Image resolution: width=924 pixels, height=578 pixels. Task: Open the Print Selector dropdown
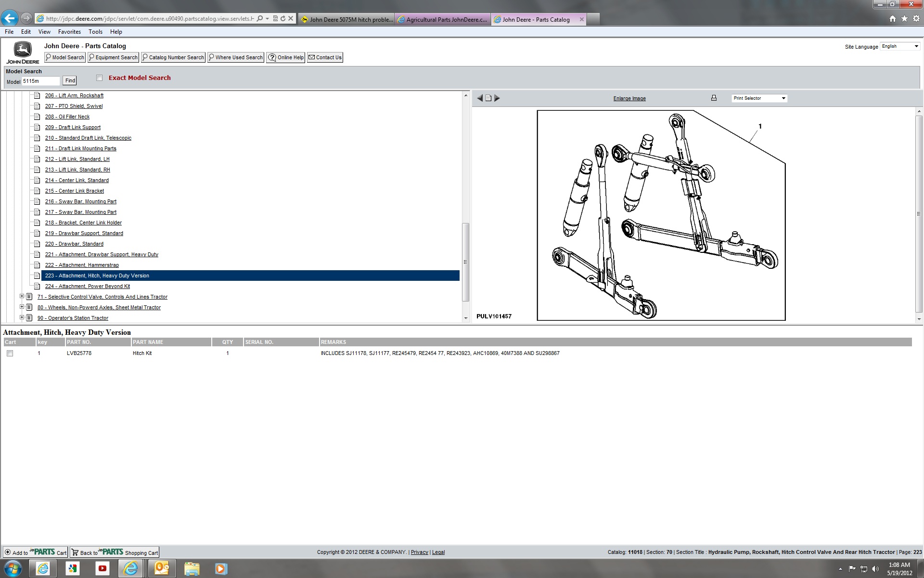point(759,98)
